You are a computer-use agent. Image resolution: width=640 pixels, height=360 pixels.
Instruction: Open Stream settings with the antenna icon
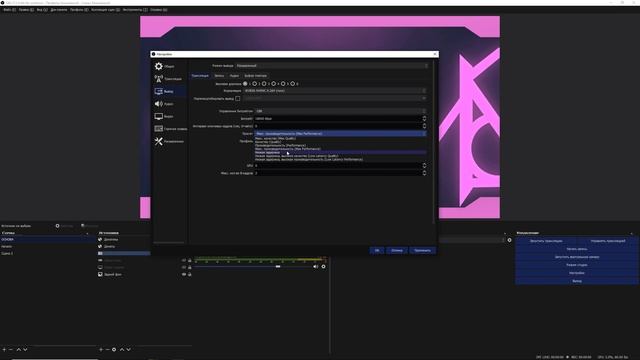coord(159,78)
